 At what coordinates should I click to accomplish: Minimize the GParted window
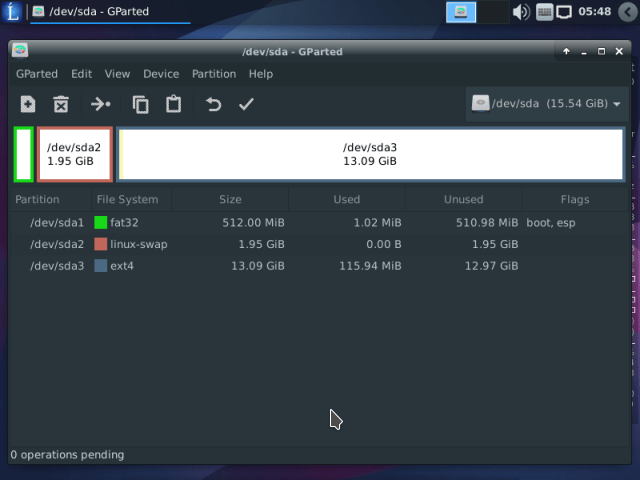click(584, 51)
